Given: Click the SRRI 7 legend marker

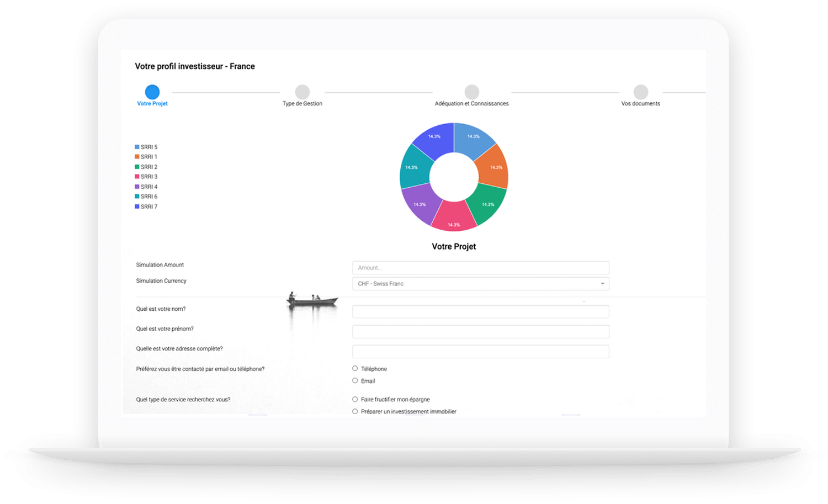Looking at the screenshot, I should pos(136,206).
